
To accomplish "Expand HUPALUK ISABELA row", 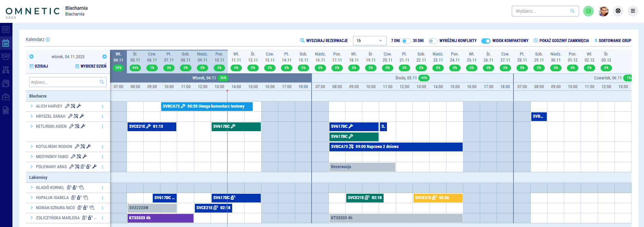I will click(x=32, y=197).
